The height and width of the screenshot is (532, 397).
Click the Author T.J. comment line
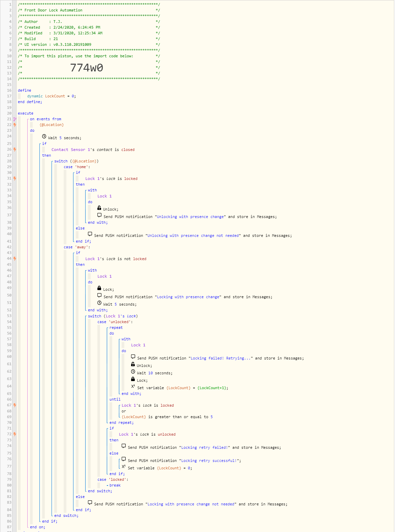pos(89,22)
